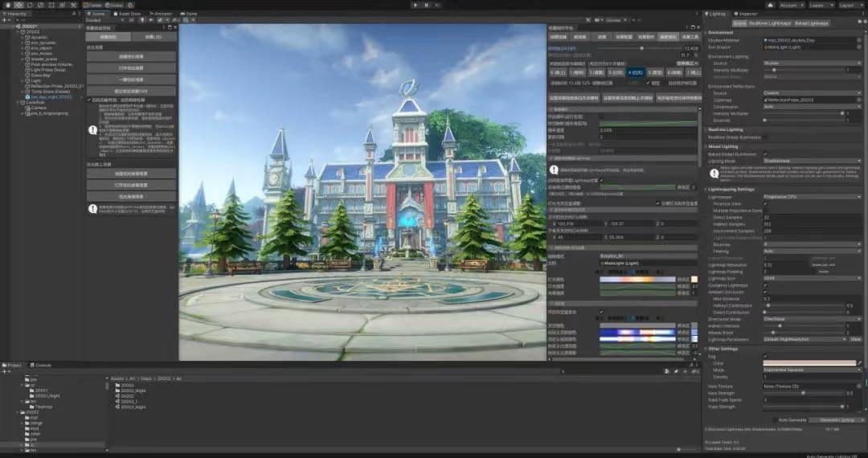Toggle the Compress Lightmaps checkbox
The height and width of the screenshot is (458, 868).
[766, 285]
